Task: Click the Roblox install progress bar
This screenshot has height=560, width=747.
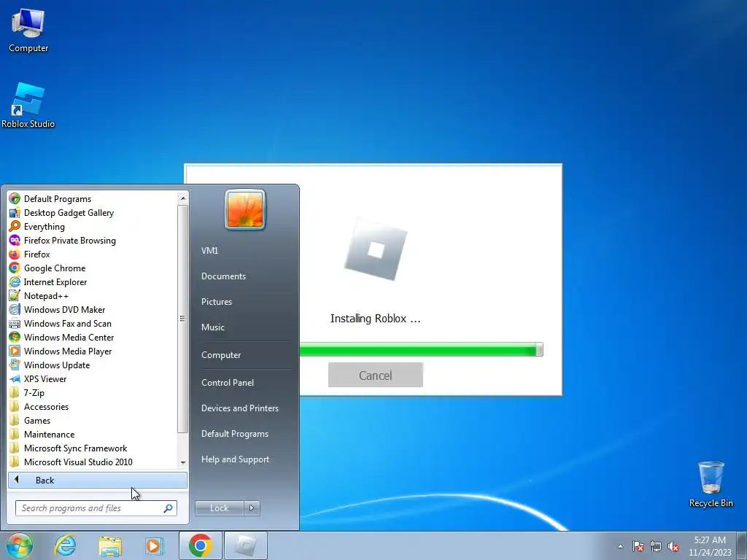Action: click(421, 350)
